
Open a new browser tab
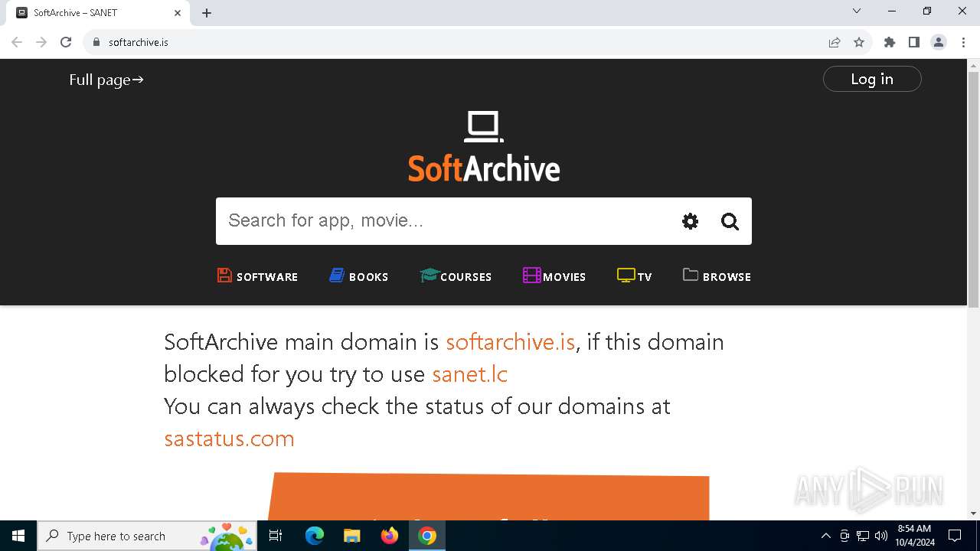(x=207, y=13)
